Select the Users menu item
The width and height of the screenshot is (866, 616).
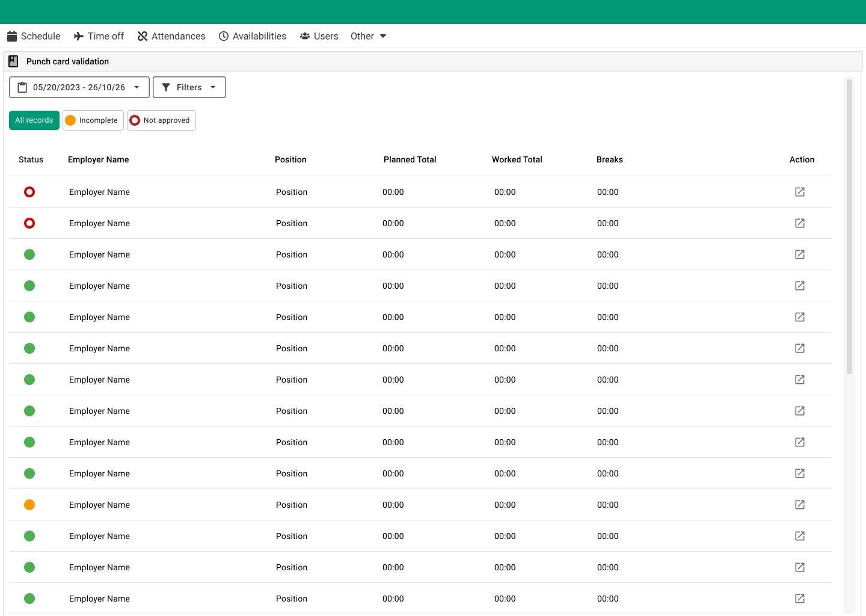point(319,36)
